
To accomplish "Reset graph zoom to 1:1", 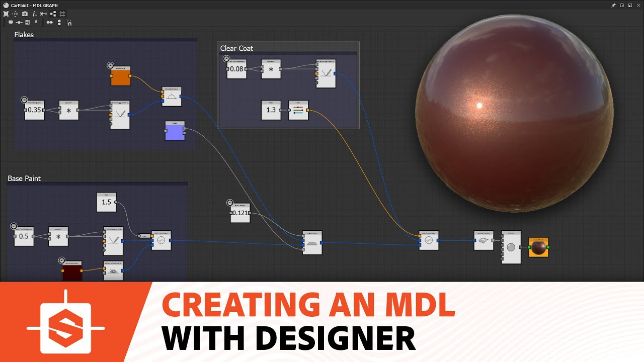I will point(15,14).
